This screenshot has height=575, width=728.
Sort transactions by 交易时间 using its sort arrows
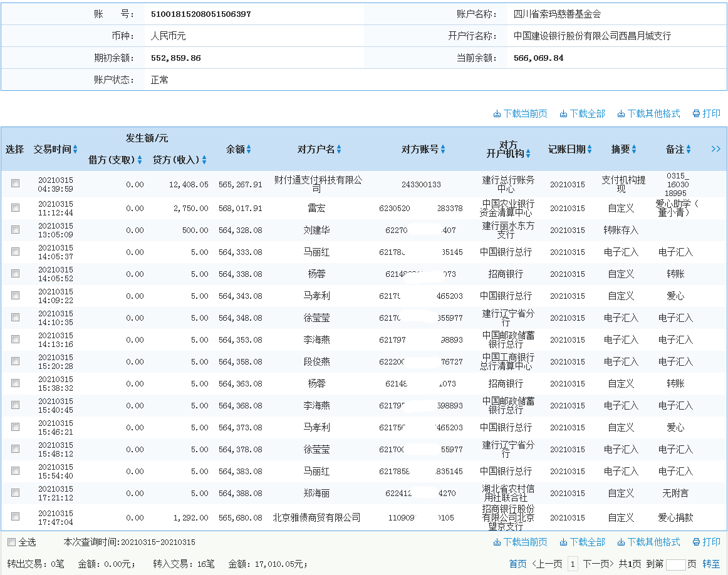click(75, 149)
